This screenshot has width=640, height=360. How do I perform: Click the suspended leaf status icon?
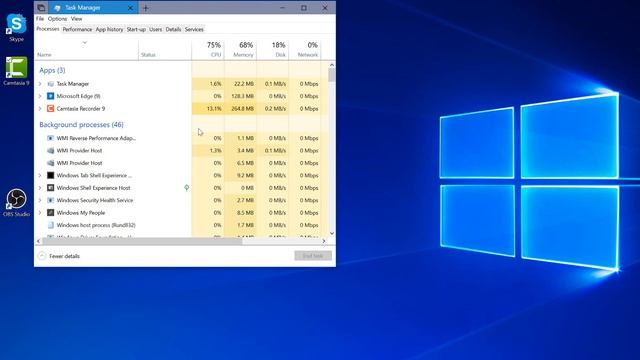(x=187, y=188)
